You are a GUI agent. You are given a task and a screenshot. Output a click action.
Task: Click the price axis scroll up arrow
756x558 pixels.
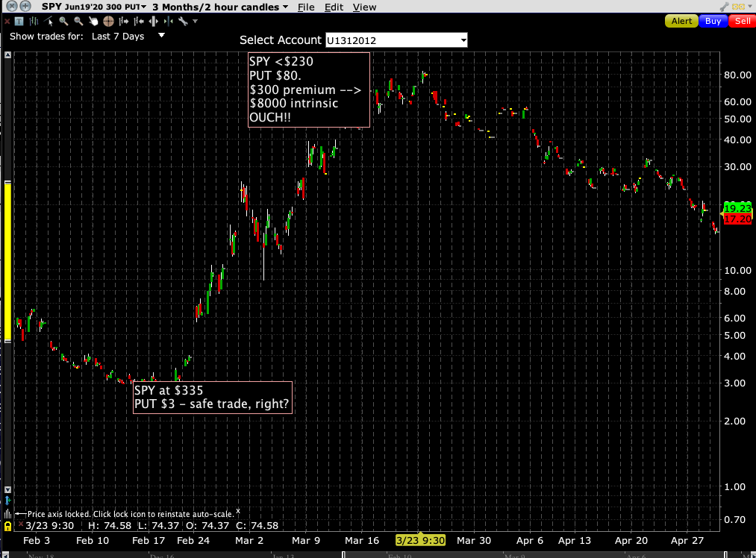tap(7, 55)
